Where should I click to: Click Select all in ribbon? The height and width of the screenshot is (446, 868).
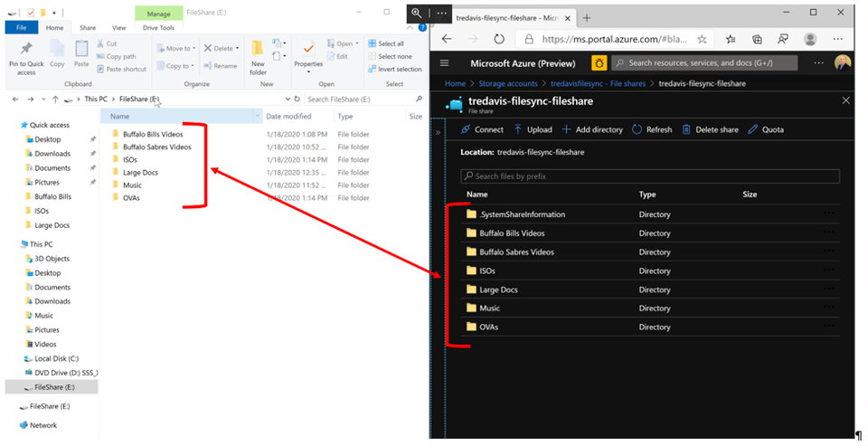tap(386, 43)
